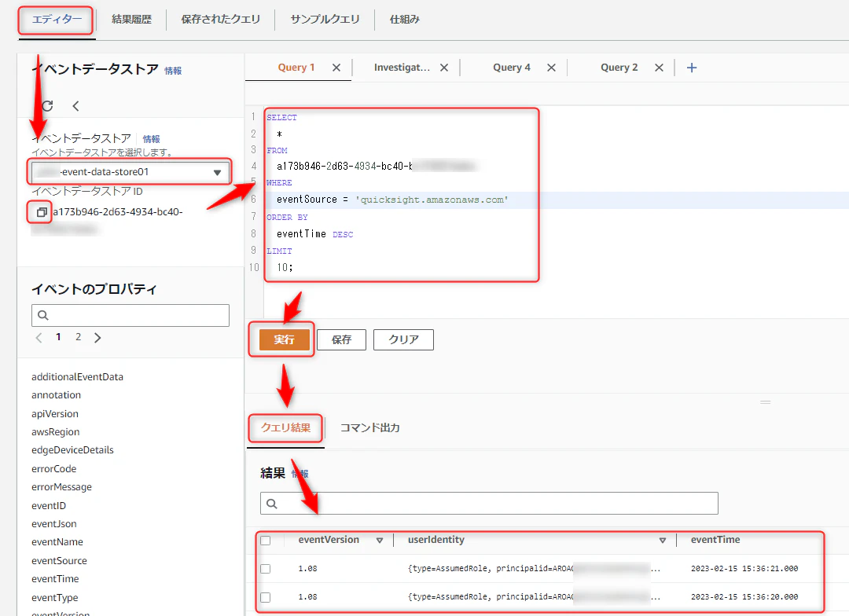Open the 結果履歴 tab
The width and height of the screenshot is (849, 616).
click(131, 20)
